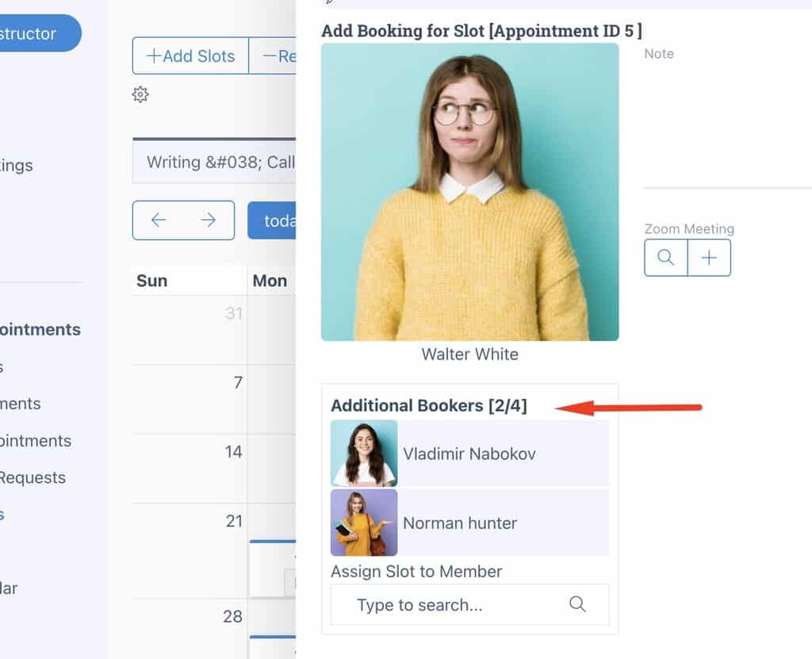Select additional booker Vladimir Nabokov
Screen dimensions: 812x659
tap(469, 454)
